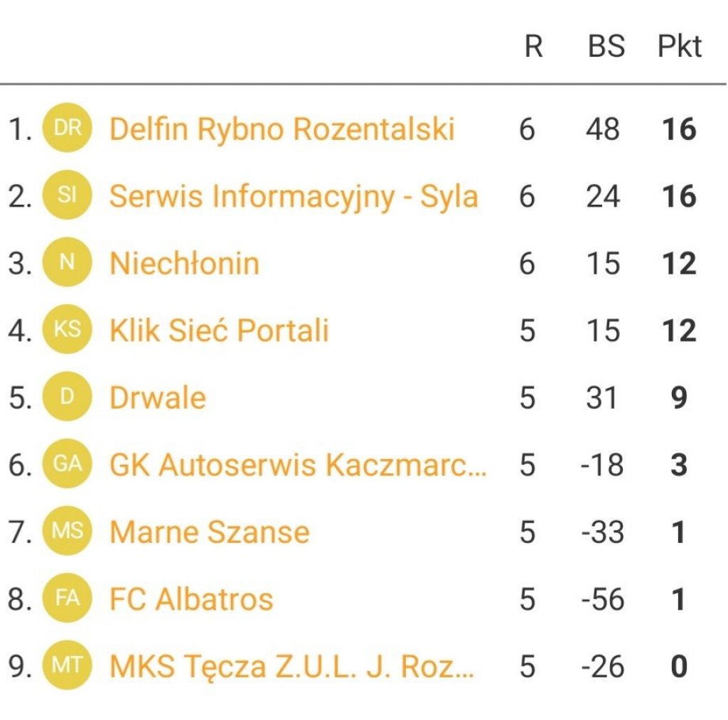Click the MT team badge icon
The image size is (728, 720).
68,665
